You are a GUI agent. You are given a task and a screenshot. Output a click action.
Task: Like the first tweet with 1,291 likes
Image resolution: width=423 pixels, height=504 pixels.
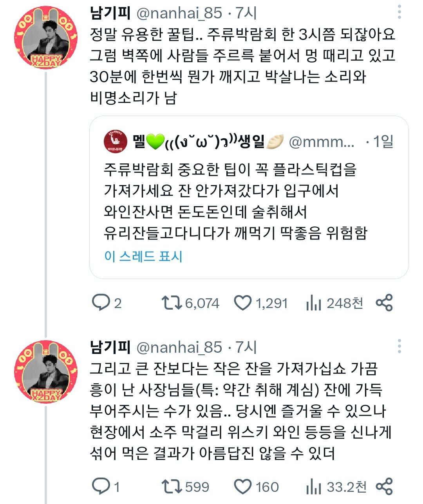[x=243, y=303]
